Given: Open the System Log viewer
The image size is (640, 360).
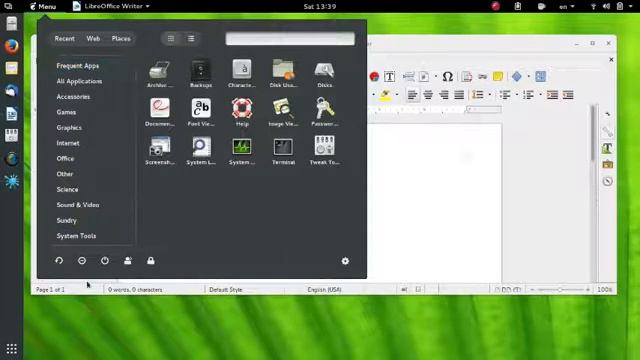Looking at the screenshot, I should click(x=201, y=151).
